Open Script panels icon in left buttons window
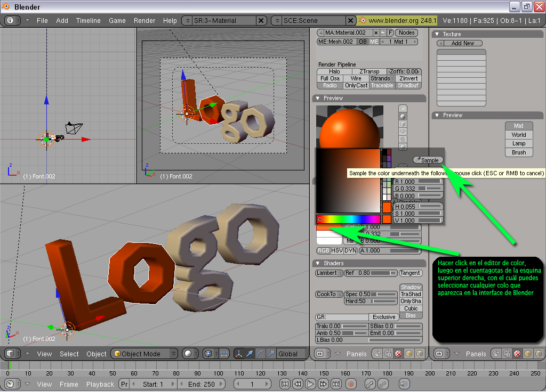This screenshot has width=546, height=392. tap(388, 354)
